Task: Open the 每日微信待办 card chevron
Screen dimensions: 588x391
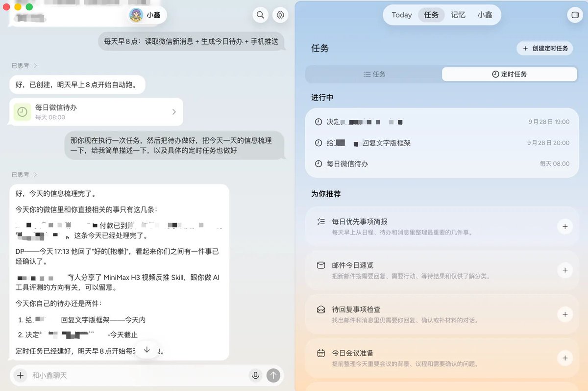Action: pyautogui.click(x=174, y=112)
